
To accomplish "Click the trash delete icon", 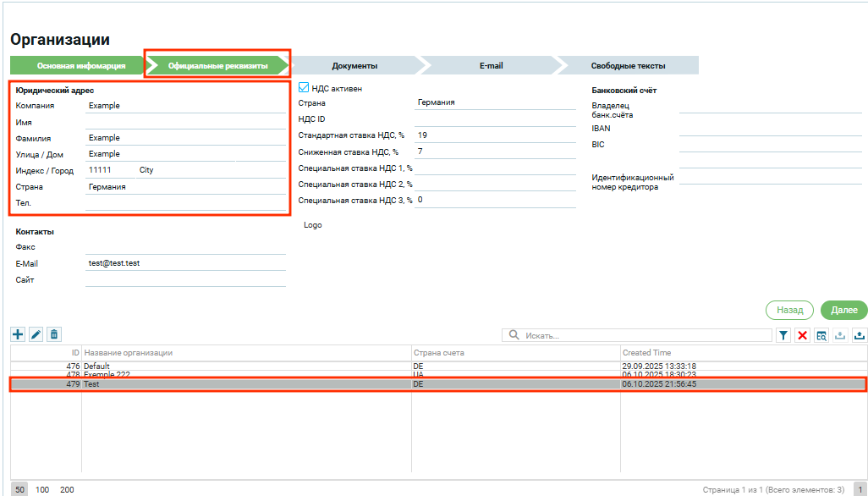I will (53, 335).
